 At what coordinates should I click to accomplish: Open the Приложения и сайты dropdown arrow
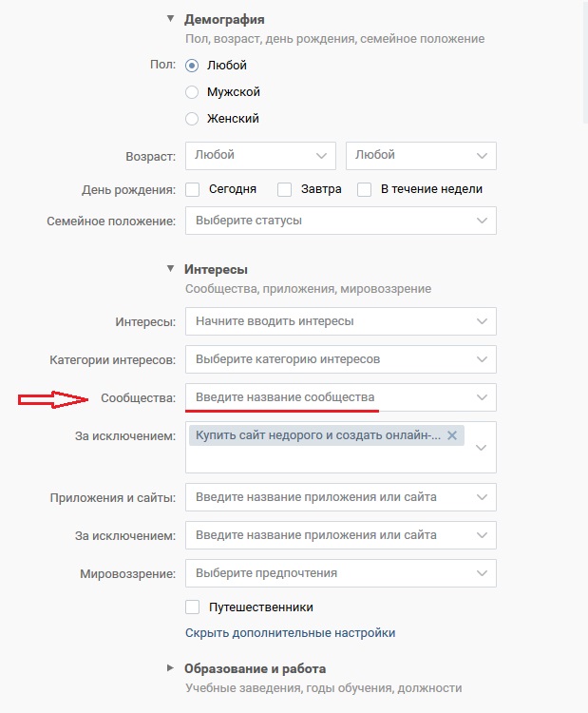[x=482, y=497]
